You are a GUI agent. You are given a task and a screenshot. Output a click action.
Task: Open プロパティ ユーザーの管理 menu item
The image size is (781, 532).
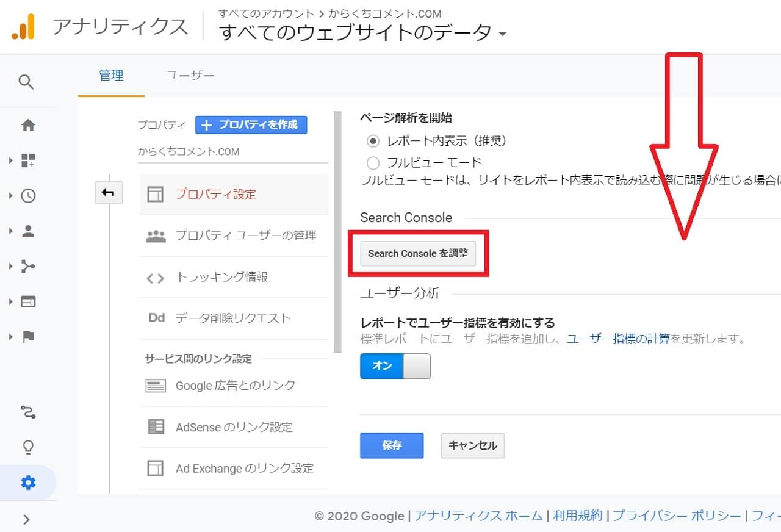245,235
